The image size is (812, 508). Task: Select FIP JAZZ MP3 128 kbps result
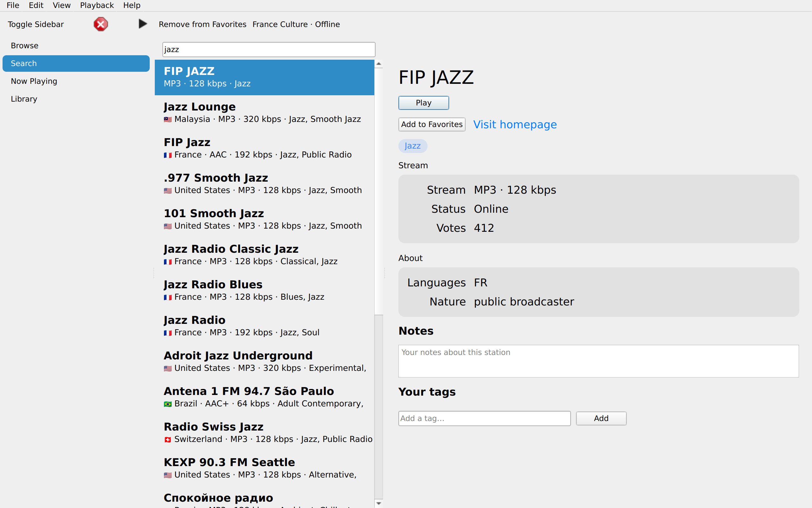265,77
